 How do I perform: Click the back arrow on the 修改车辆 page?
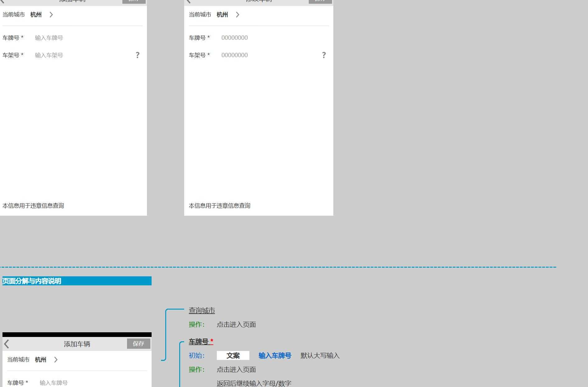[189, 1]
